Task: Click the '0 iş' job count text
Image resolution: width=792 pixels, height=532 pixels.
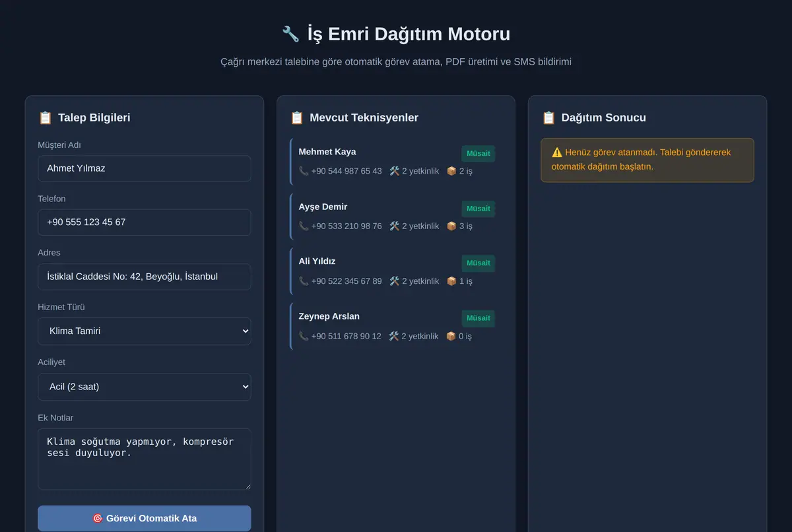Action: pos(465,336)
